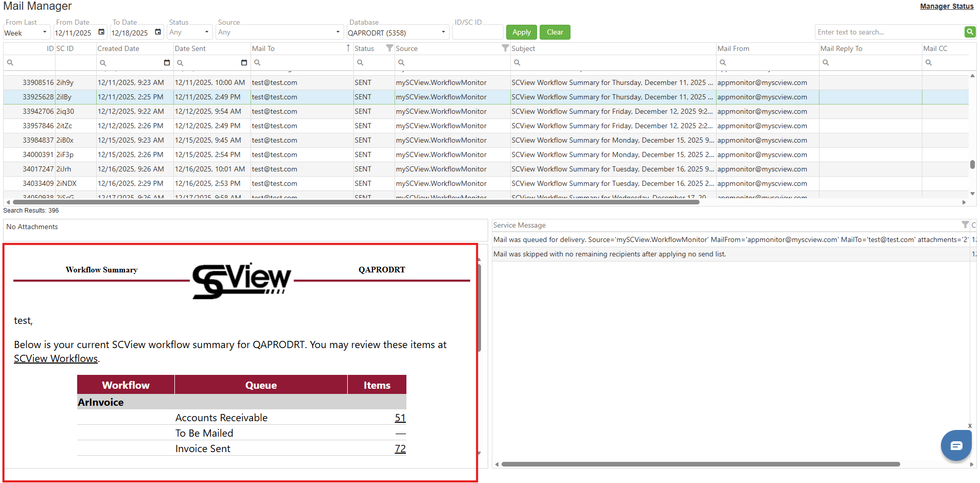This screenshot has width=980, height=483.
Task: Focus the Enter text to search box
Action: [889, 32]
